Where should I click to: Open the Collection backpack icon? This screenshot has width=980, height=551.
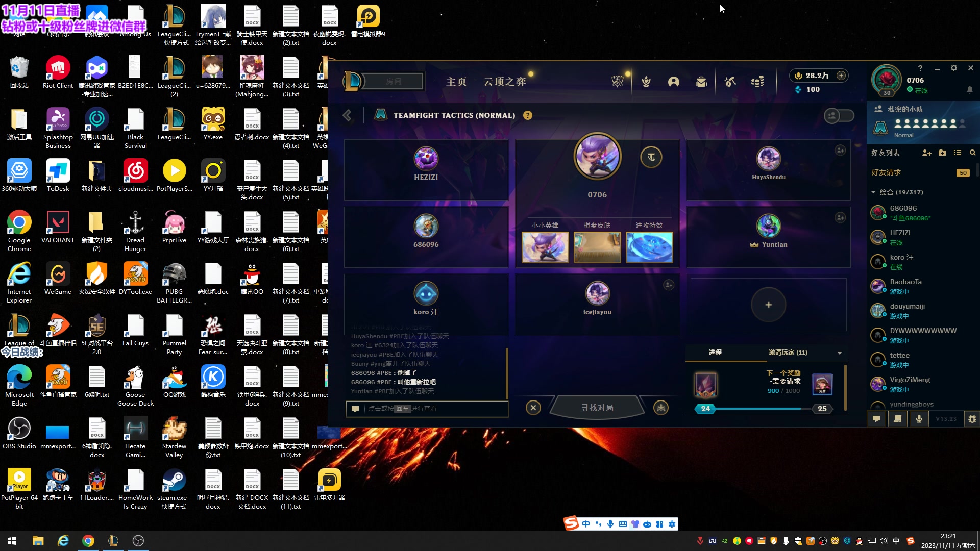(x=701, y=82)
